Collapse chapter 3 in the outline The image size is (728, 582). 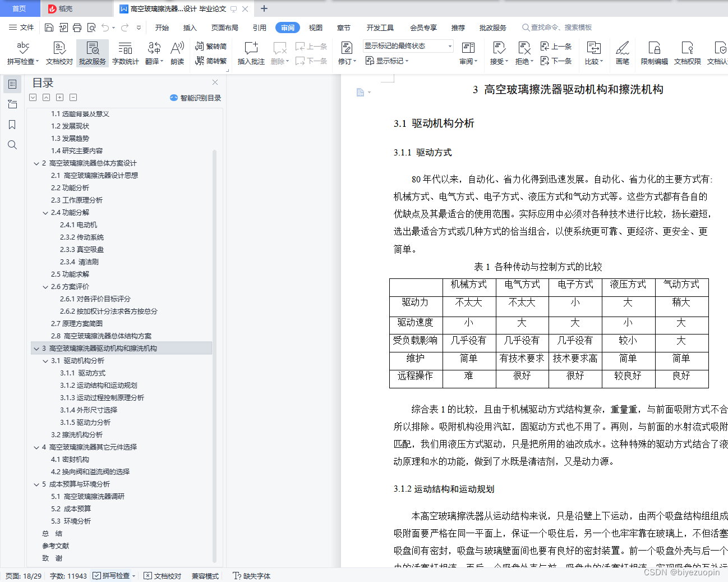(36, 349)
